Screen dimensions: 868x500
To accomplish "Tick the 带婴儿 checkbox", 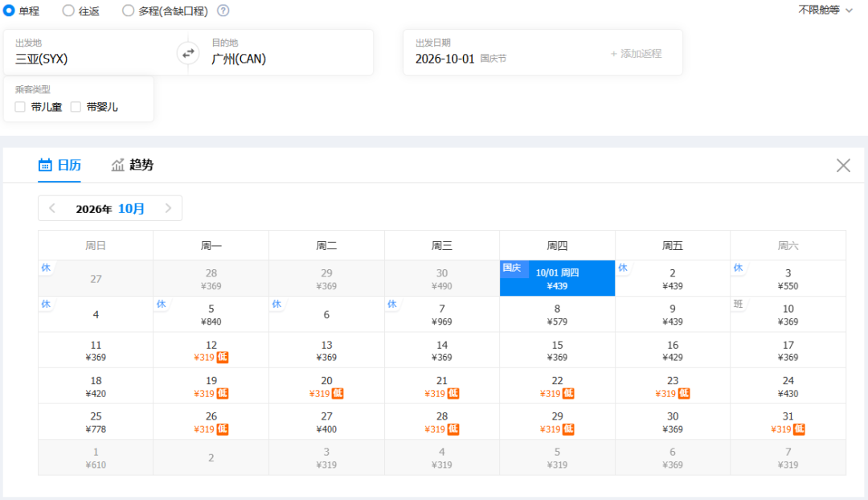I will point(76,107).
